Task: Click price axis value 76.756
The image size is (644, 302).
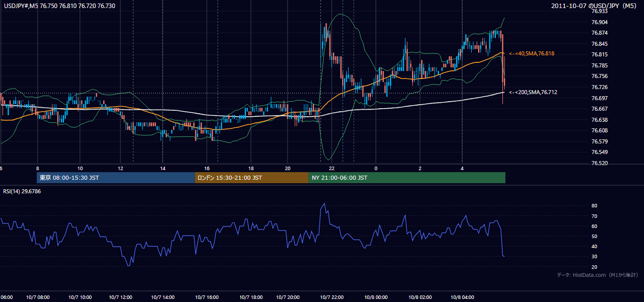Action: pyautogui.click(x=599, y=76)
